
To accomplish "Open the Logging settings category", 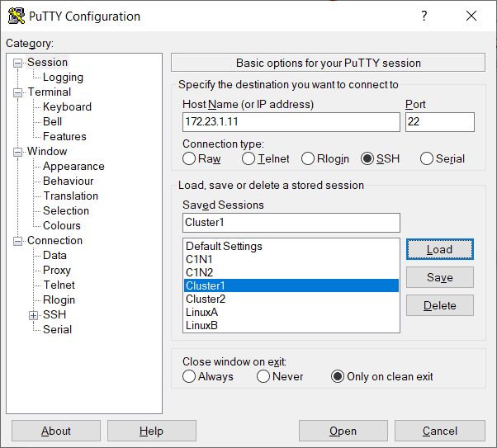I will click(63, 78).
